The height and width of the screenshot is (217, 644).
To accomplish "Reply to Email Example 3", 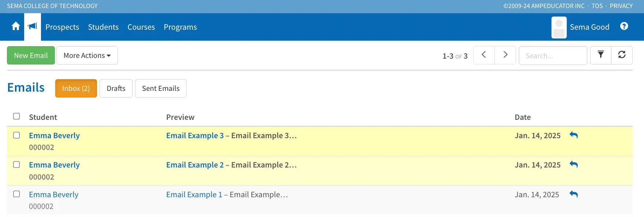I will pyautogui.click(x=574, y=135).
